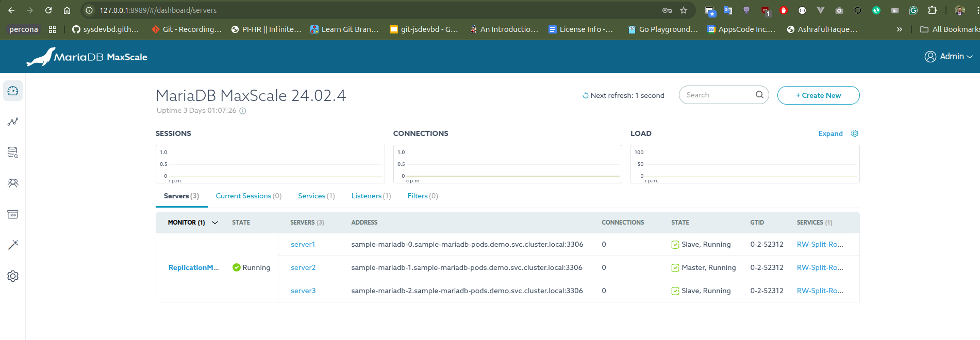Click the search magnifier icon
Image resolution: width=980 pixels, height=340 pixels.
coord(759,95)
